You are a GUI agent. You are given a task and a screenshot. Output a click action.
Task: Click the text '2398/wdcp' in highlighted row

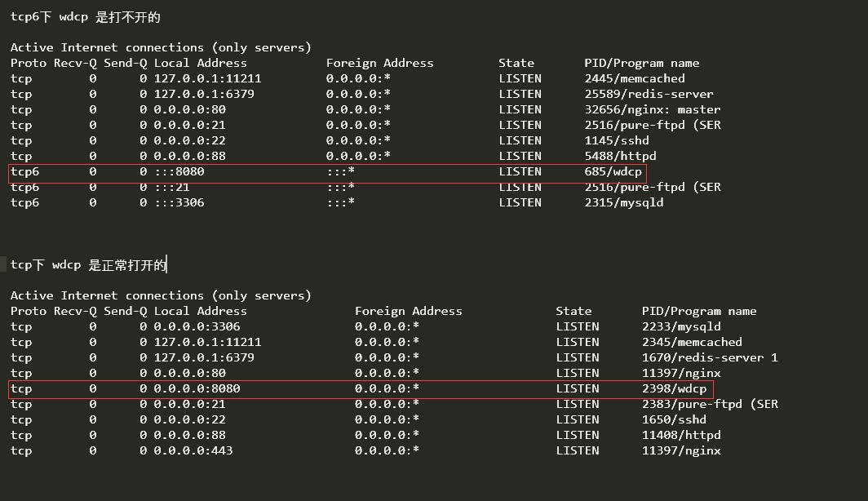click(x=674, y=389)
